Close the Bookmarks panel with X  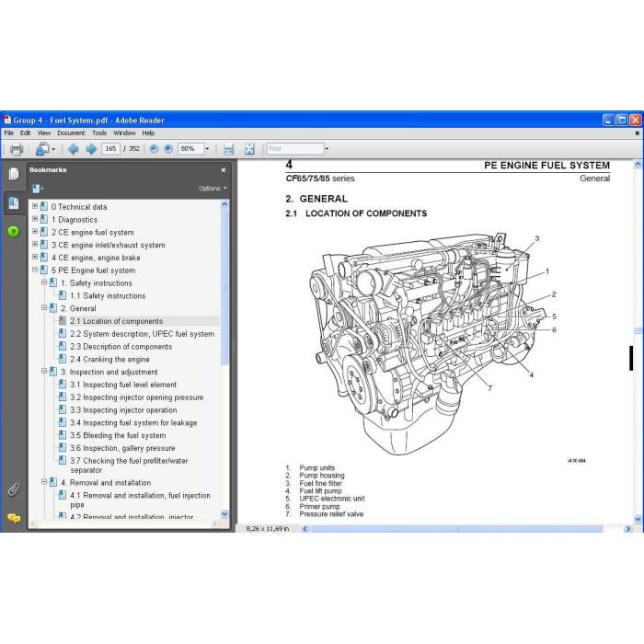(x=224, y=170)
